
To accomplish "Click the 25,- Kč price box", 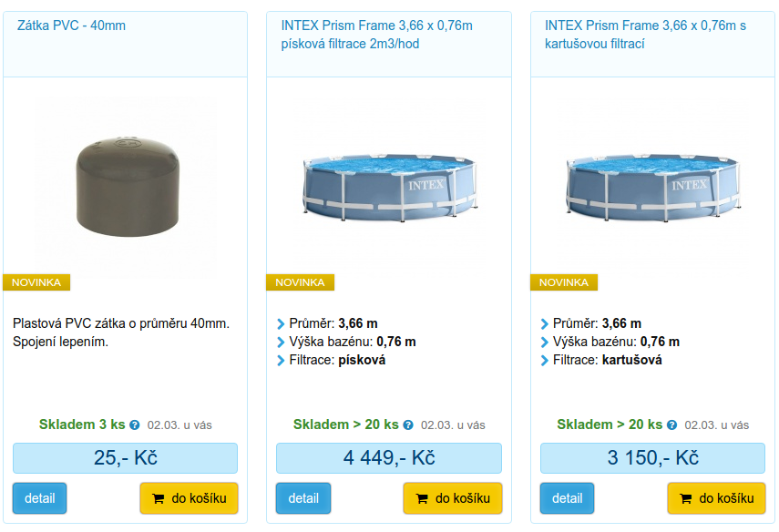I will [x=125, y=458].
